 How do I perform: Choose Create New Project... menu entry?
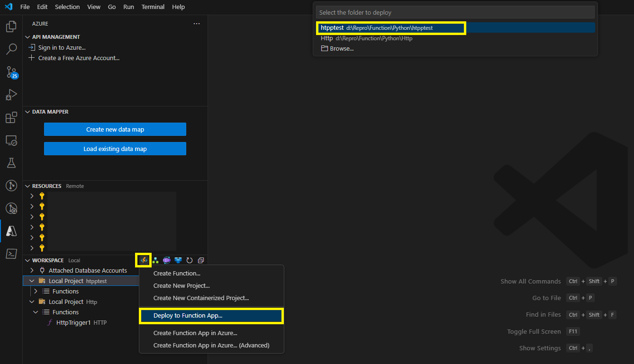211,285
